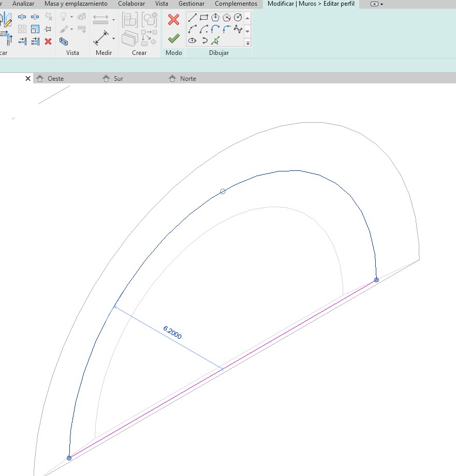Close the current view tab

point(28,79)
